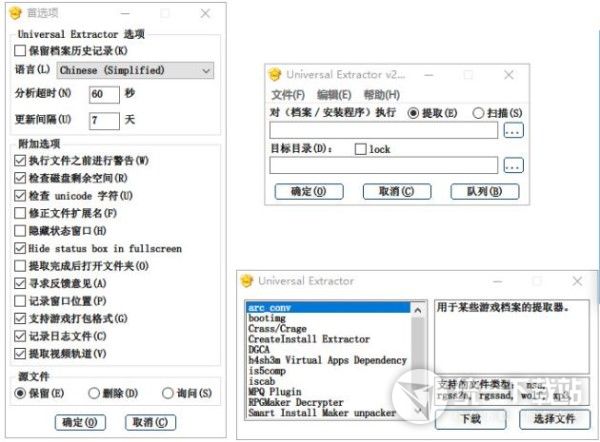
Task: Click the browse button for archive file path
Action: [513, 130]
